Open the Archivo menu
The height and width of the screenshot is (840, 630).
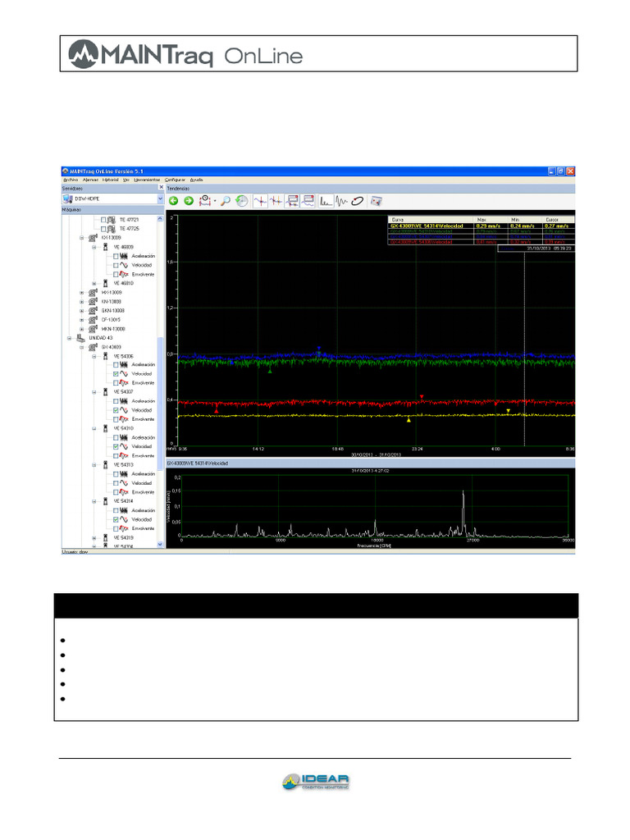(x=71, y=179)
